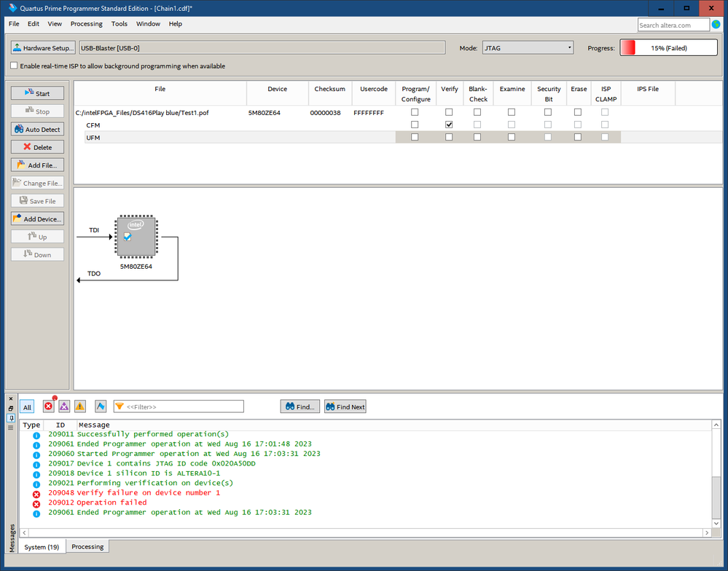Select 'Verify failure on device number 1' message

pos(148,492)
